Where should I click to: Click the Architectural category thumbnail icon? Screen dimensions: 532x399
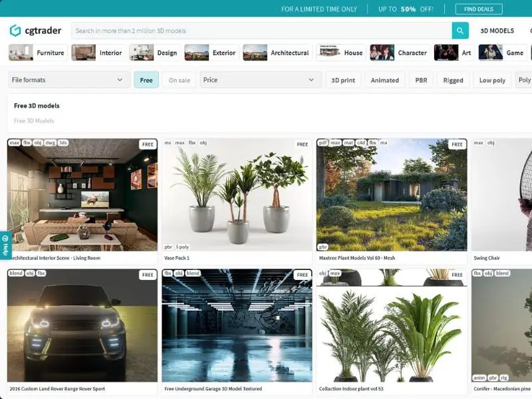pyautogui.click(x=255, y=53)
